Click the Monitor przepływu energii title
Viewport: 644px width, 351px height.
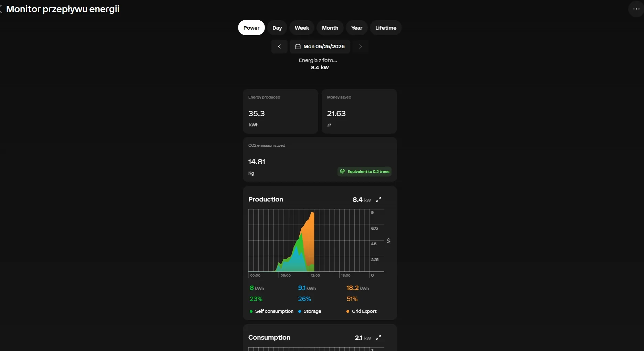63,9
